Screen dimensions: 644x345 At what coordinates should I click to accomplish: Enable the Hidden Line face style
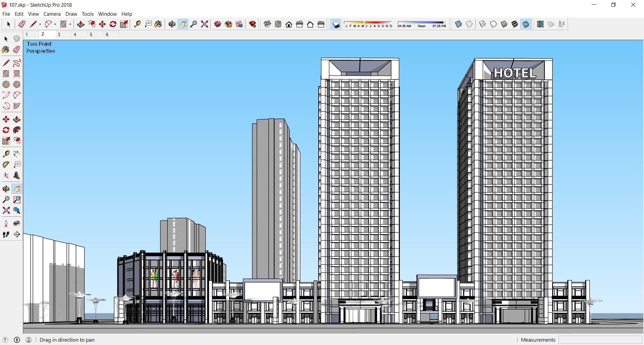point(493,24)
